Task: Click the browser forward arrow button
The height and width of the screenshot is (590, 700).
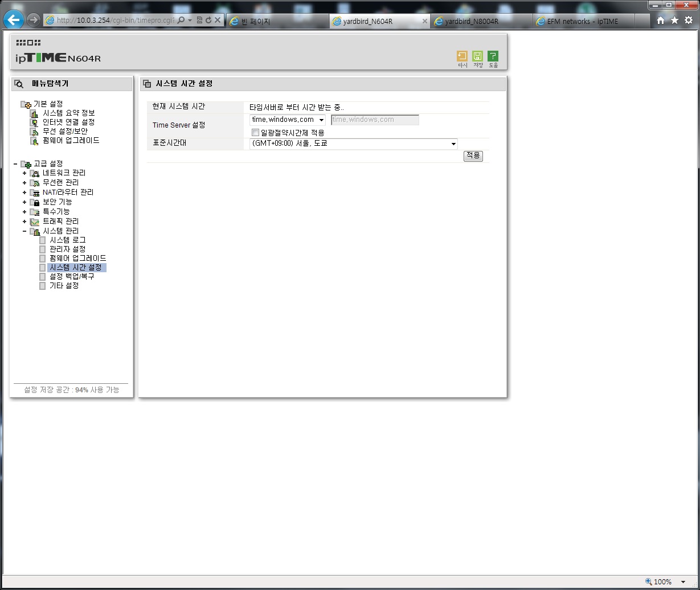Action: pyautogui.click(x=34, y=20)
